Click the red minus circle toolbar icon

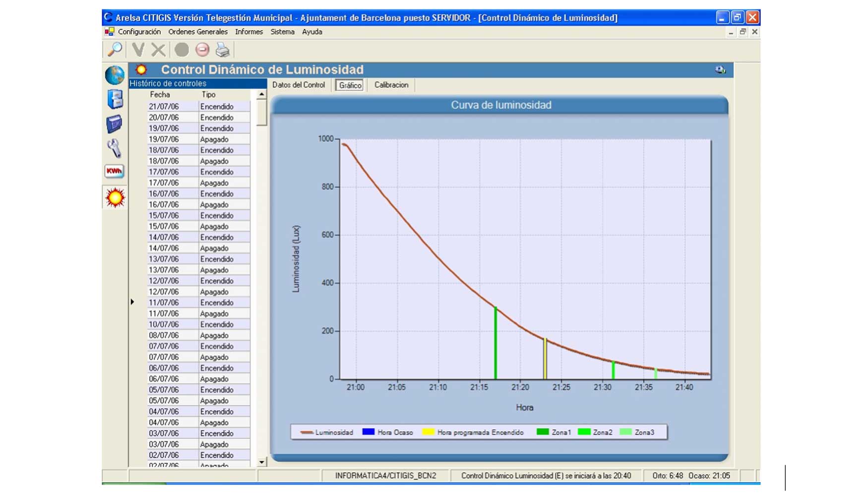click(x=202, y=50)
